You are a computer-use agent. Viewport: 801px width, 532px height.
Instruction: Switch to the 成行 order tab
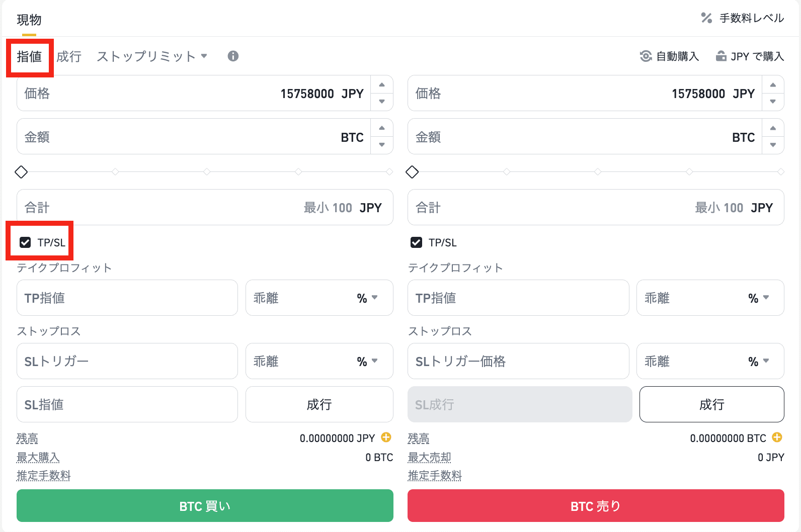tap(68, 56)
